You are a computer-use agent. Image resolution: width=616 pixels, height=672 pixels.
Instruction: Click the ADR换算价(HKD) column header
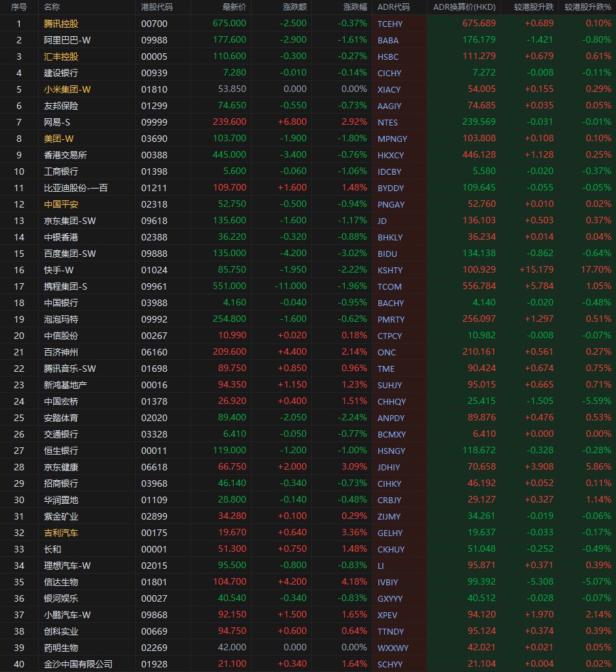point(464,7)
